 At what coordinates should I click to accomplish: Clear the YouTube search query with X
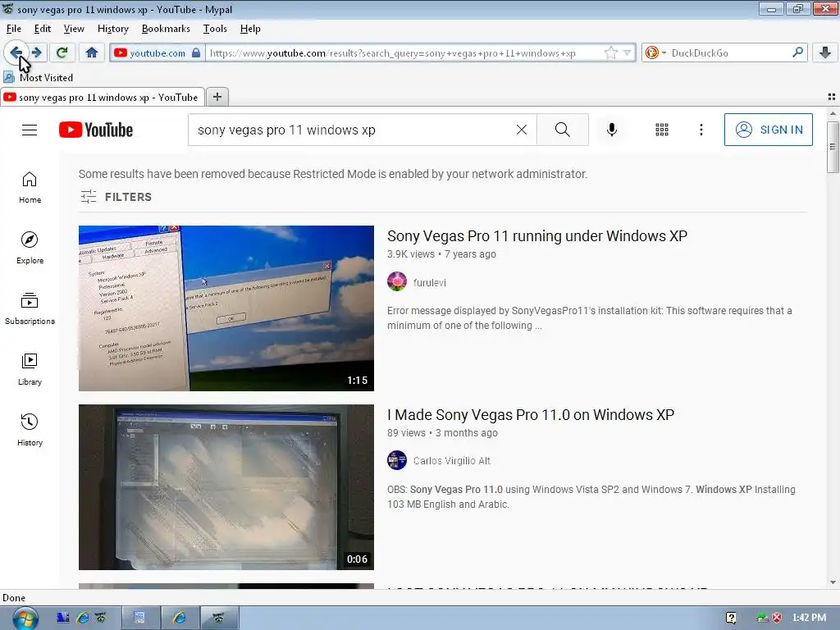click(521, 130)
